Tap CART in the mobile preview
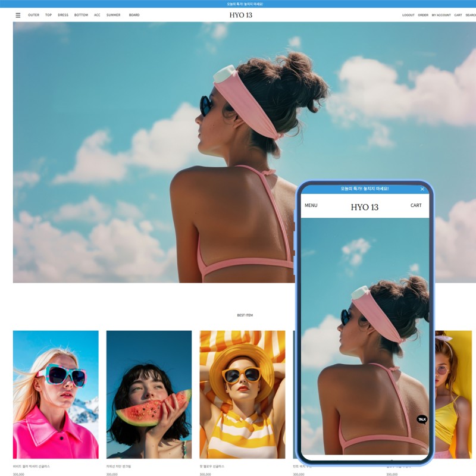The image size is (476, 476). [416, 206]
